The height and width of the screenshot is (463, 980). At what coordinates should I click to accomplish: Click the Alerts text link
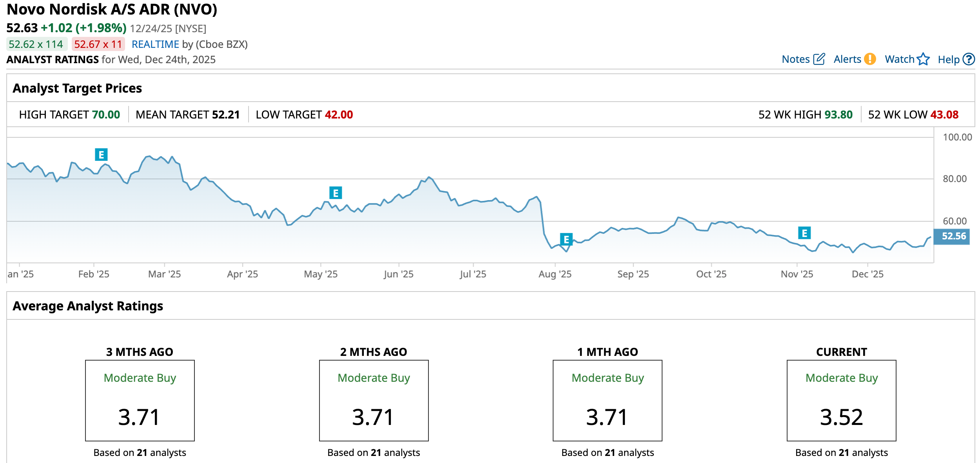click(x=847, y=59)
